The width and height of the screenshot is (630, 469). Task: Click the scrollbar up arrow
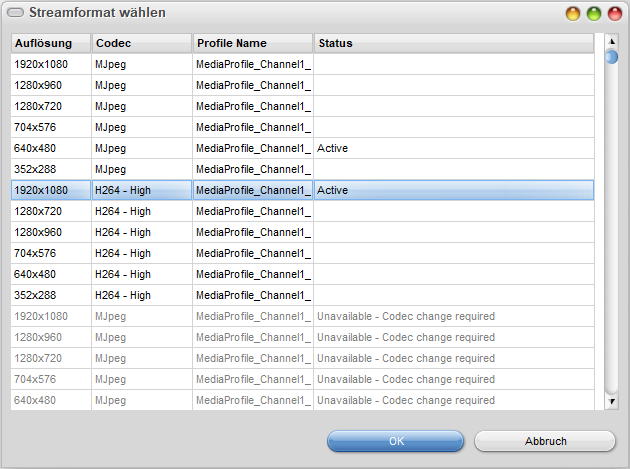(x=611, y=41)
